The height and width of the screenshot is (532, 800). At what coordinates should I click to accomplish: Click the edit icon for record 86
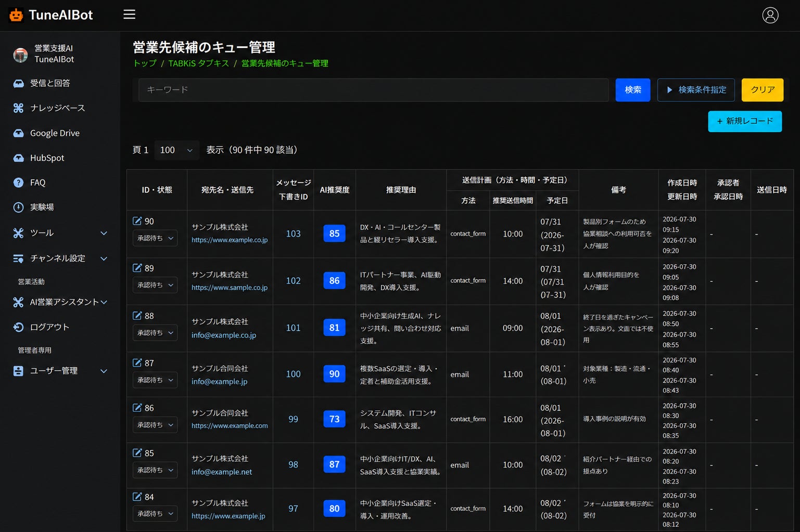(x=137, y=408)
